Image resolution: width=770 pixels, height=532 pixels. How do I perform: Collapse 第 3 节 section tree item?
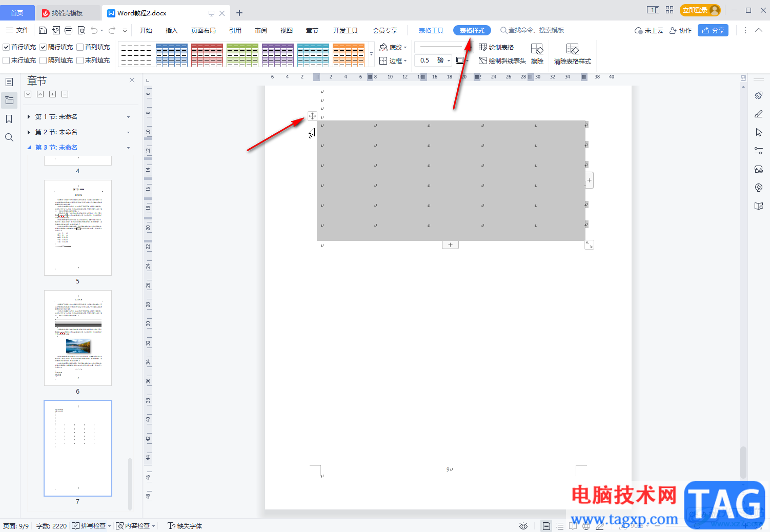pos(29,148)
